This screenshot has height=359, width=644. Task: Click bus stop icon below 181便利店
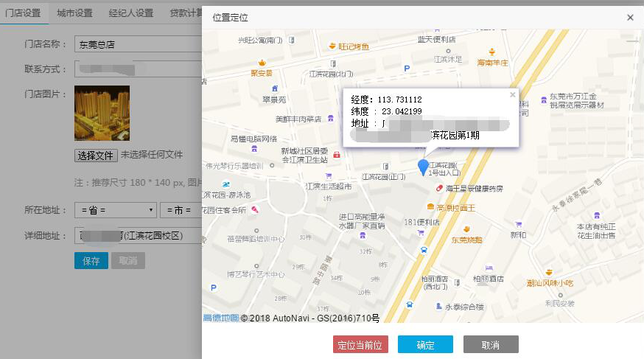424,250
